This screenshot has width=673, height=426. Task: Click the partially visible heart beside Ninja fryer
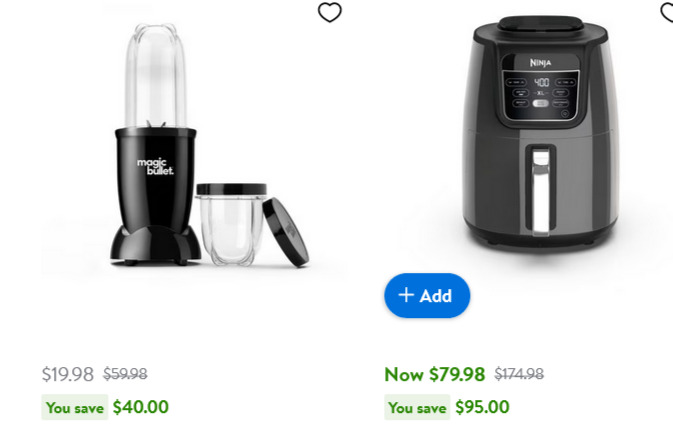667,11
